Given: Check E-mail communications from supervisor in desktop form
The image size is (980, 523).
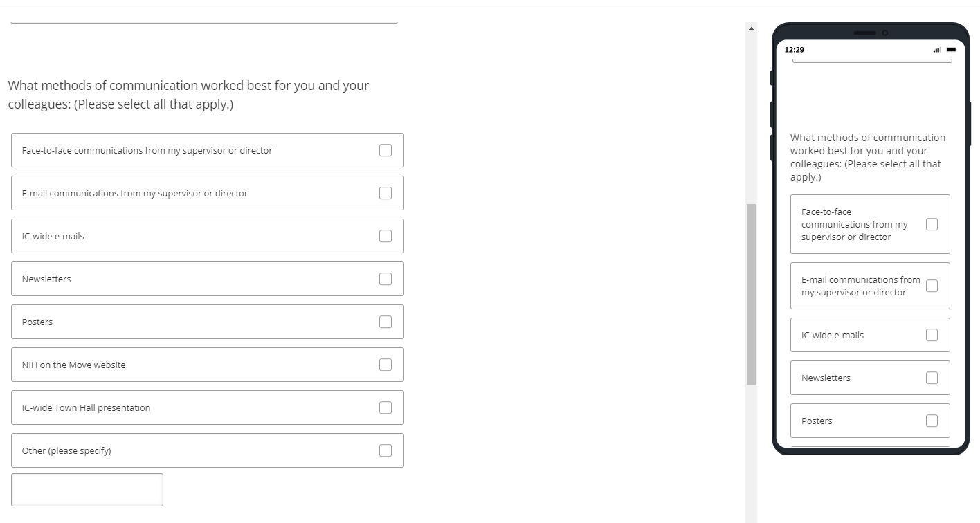Looking at the screenshot, I should [385, 193].
